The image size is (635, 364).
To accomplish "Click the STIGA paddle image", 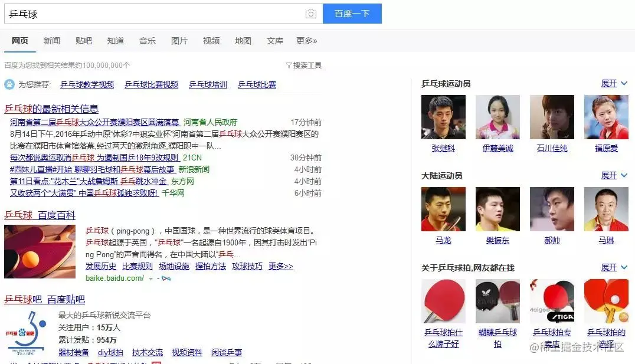I will click(x=552, y=301).
